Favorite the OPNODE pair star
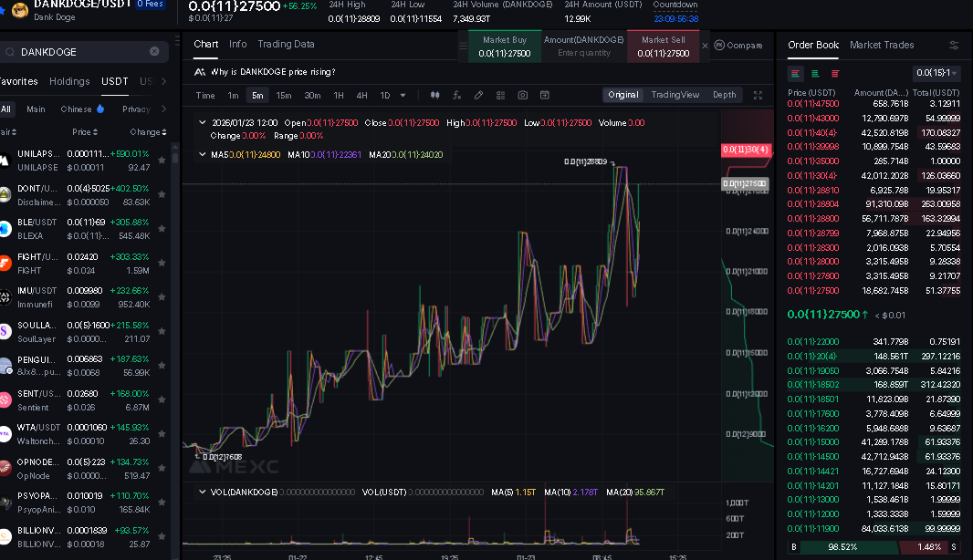This screenshot has height=560, width=973. point(162,468)
